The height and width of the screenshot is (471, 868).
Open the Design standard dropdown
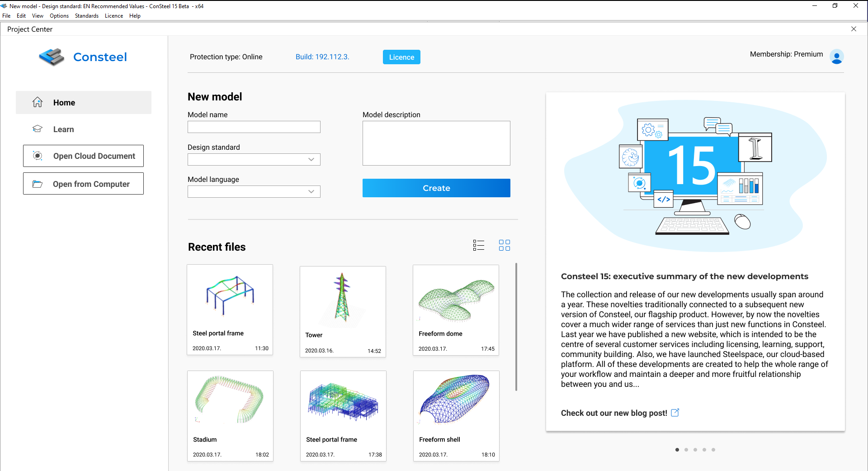click(254, 159)
